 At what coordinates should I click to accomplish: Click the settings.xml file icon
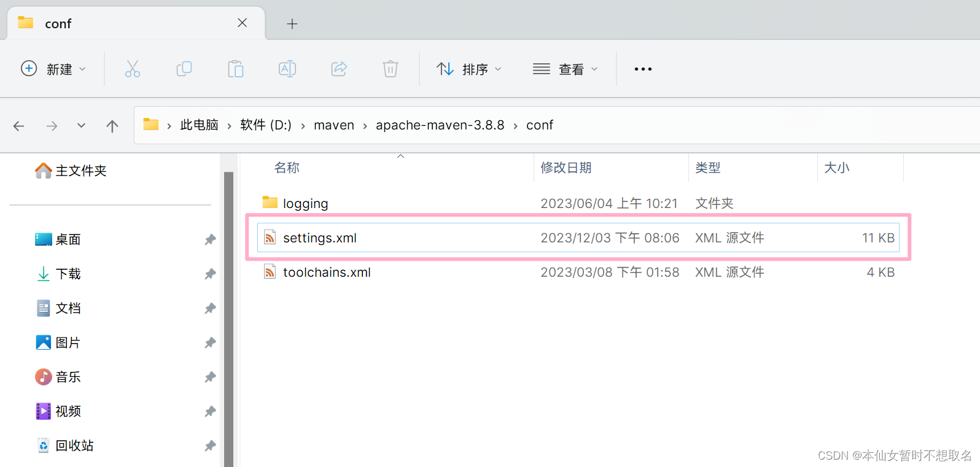pos(270,237)
